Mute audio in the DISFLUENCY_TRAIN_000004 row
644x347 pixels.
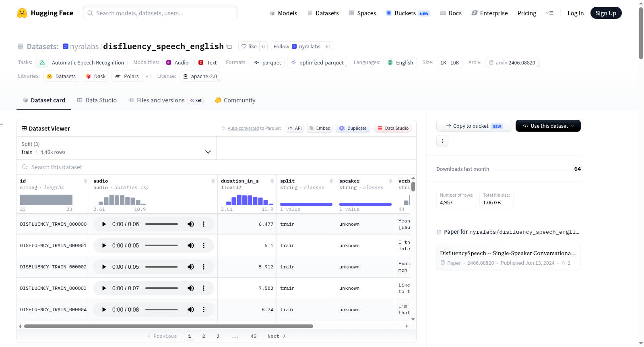point(191,310)
